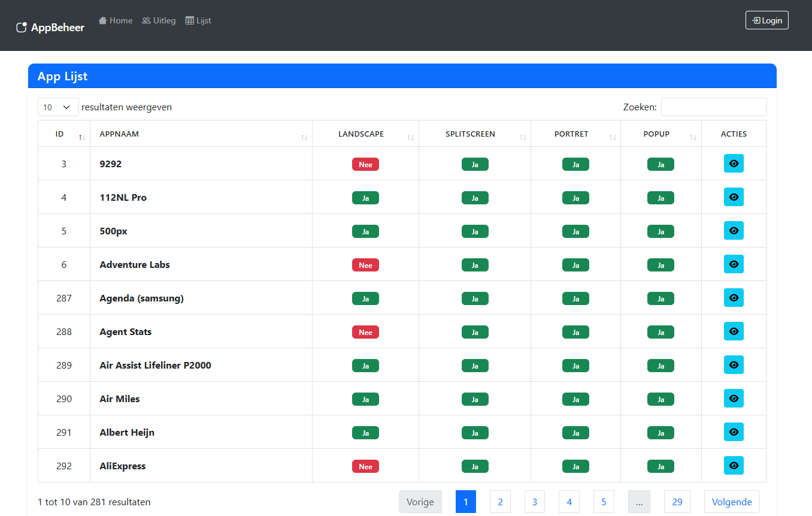The image size is (812, 516).
Task: Jump to page 29 in pagination
Action: [x=677, y=502]
